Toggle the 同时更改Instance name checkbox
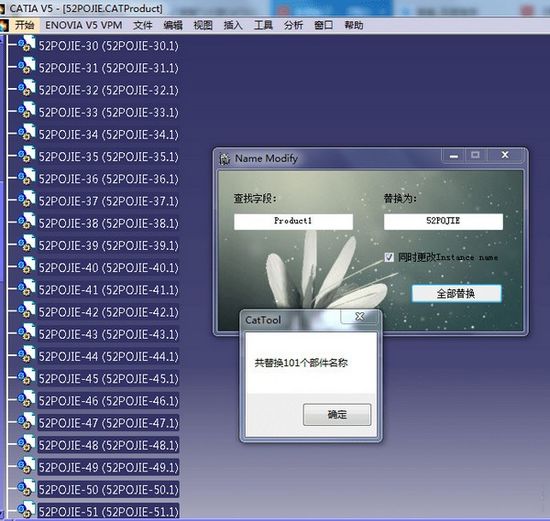 click(389, 258)
